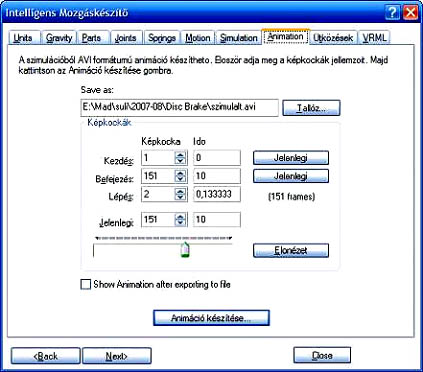The width and height of the screenshot is (423, 372).
Task: Decrease the Jelenlegi frame spinner value
Action: coord(180,223)
